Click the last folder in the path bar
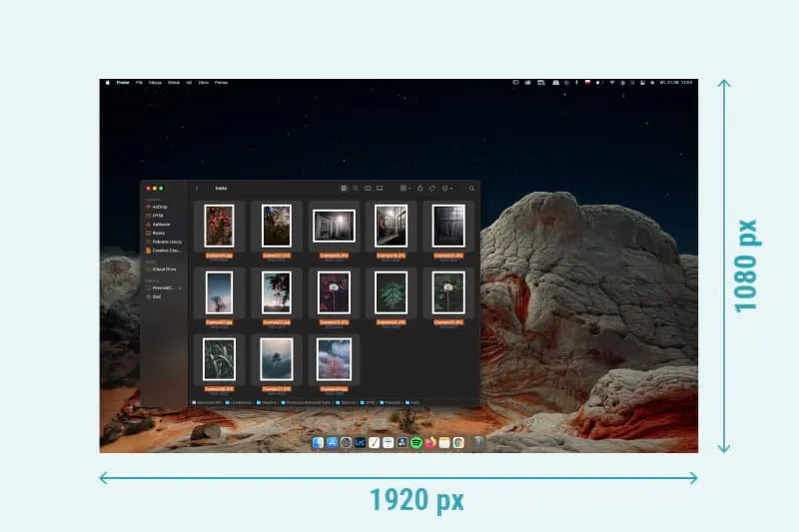 tap(413, 401)
